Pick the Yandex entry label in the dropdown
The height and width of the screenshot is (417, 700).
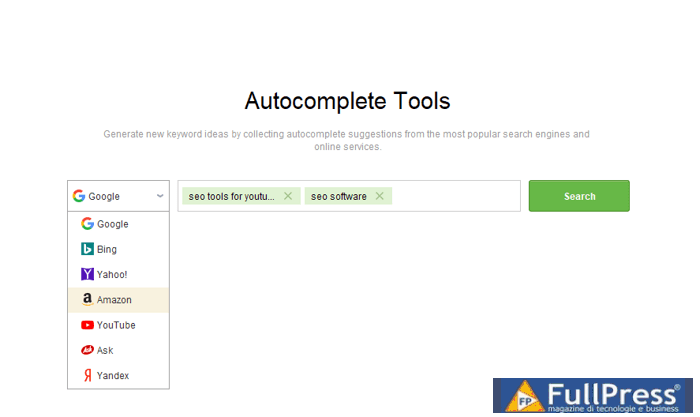(x=113, y=376)
